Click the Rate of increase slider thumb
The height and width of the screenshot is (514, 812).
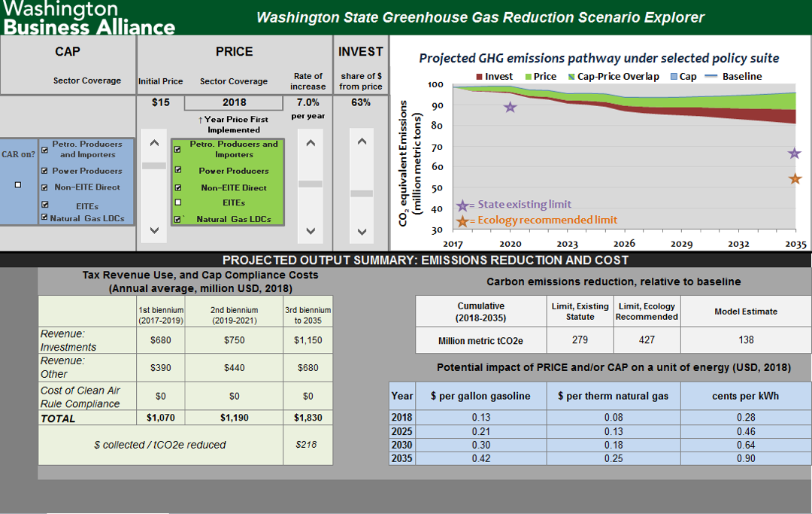click(311, 184)
